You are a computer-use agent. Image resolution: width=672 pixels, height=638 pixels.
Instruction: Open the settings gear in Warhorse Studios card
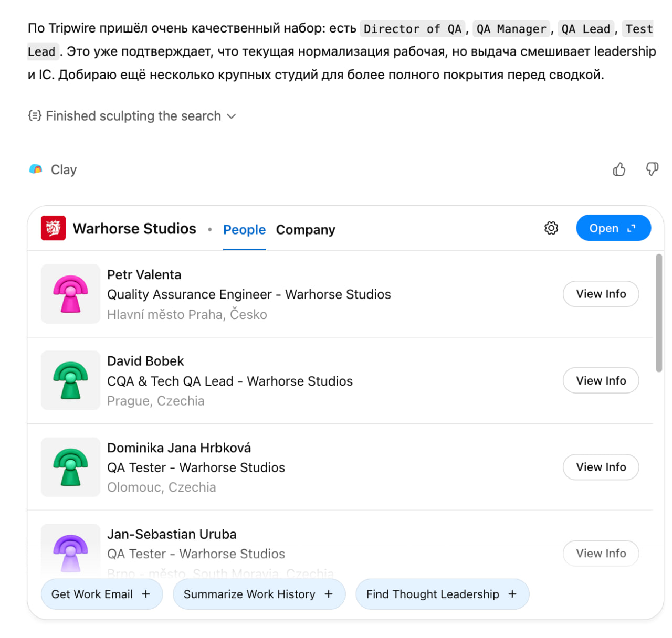[x=551, y=228]
